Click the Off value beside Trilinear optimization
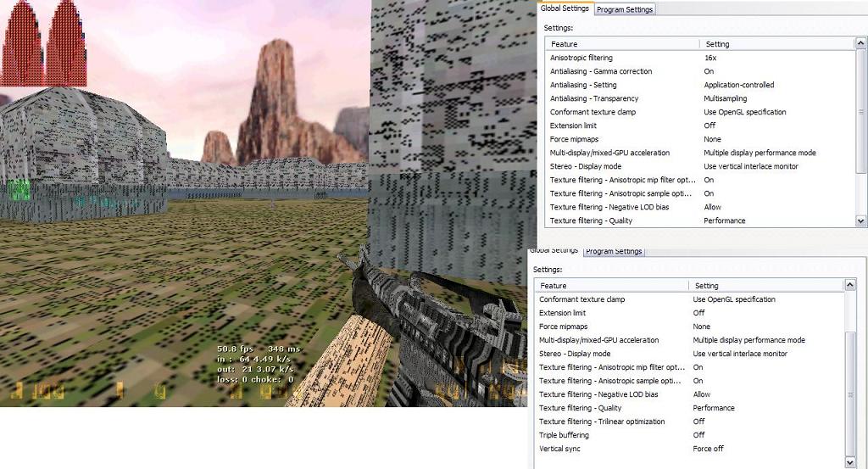The width and height of the screenshot is (868, 469). (x=698, y=422)
